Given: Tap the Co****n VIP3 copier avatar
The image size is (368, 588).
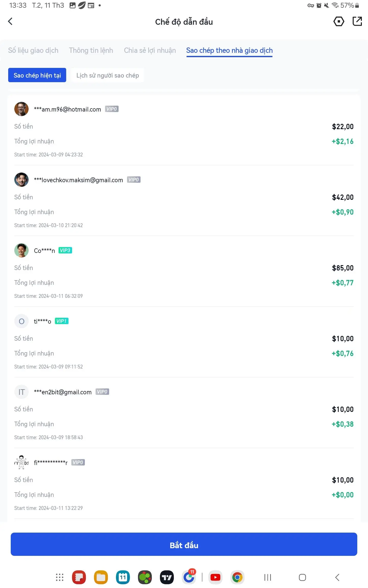Looking at the screenshot, I should [21, 250].
